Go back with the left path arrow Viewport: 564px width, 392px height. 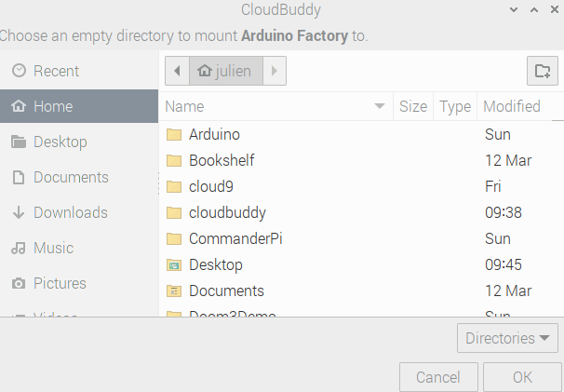[x=177, y=71]
